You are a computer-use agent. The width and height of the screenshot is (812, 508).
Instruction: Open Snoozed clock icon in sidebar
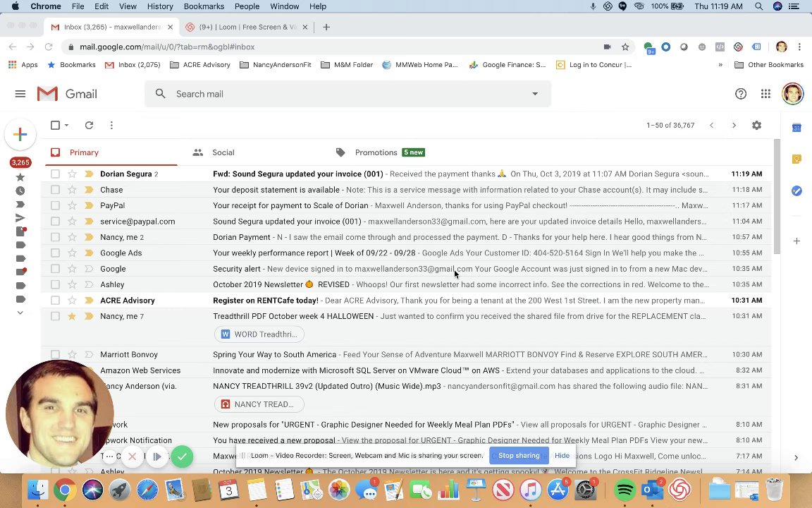20,190
